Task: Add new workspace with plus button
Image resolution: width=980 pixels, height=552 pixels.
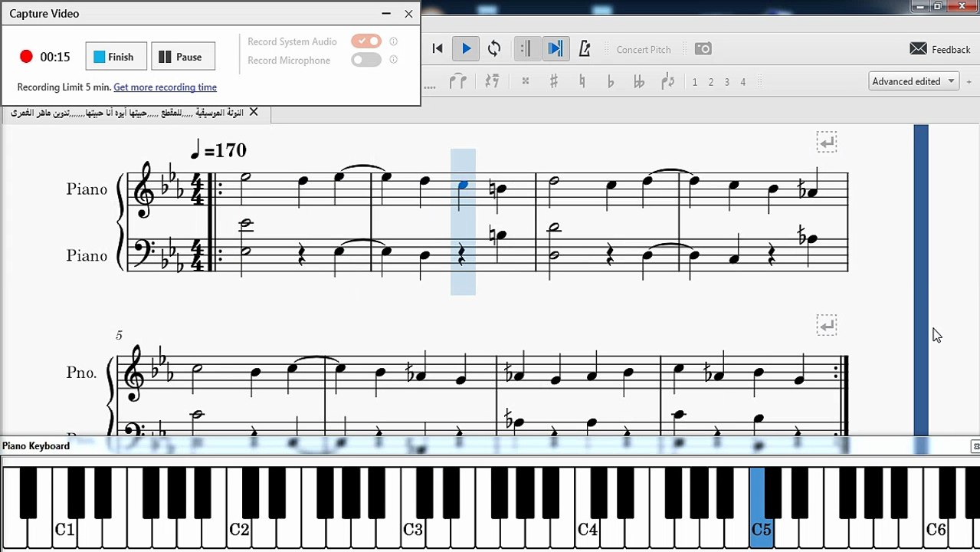Action: (971, 81)
